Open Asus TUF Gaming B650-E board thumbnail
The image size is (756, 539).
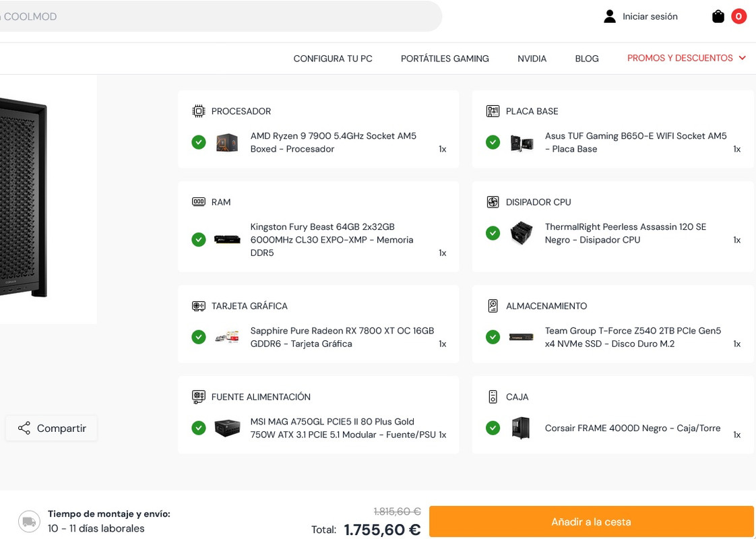tap(522, 143)
